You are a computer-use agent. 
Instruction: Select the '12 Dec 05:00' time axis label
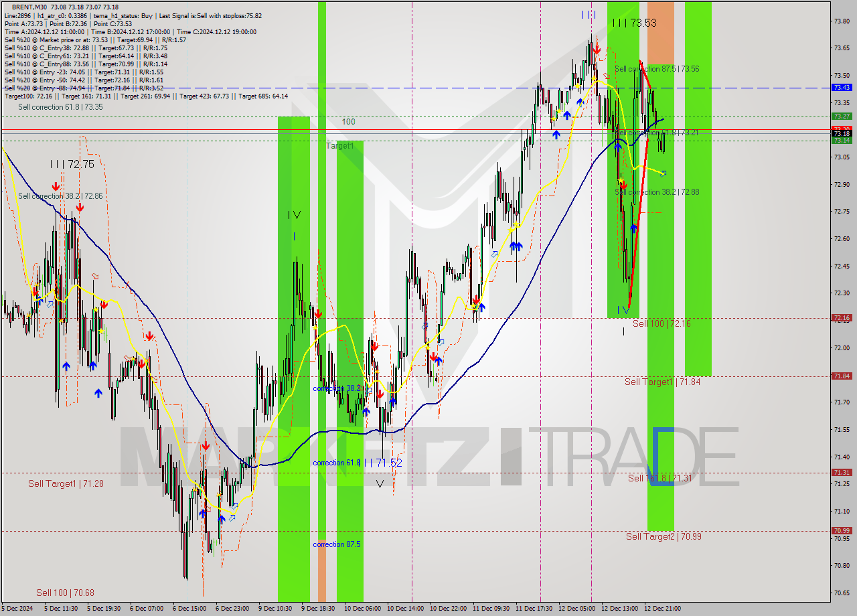click(x=576, y=609)
